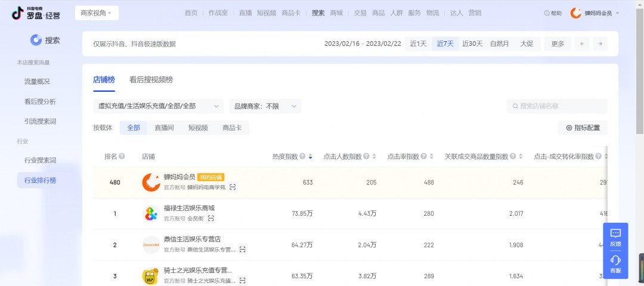Screen dimensions: 644x286
Task: Expand 蝉妈妈会员 account menu arrow
Action: [617, 14]
